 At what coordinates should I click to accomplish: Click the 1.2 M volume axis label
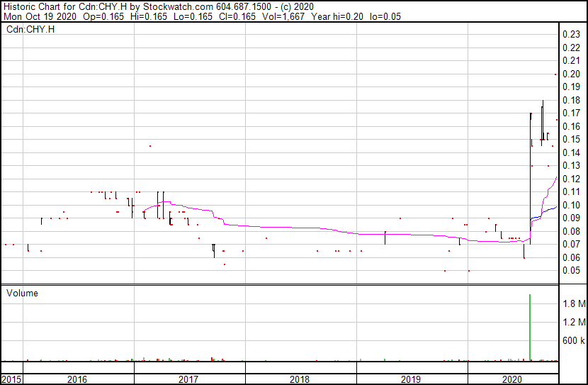(x=573, y=322)
